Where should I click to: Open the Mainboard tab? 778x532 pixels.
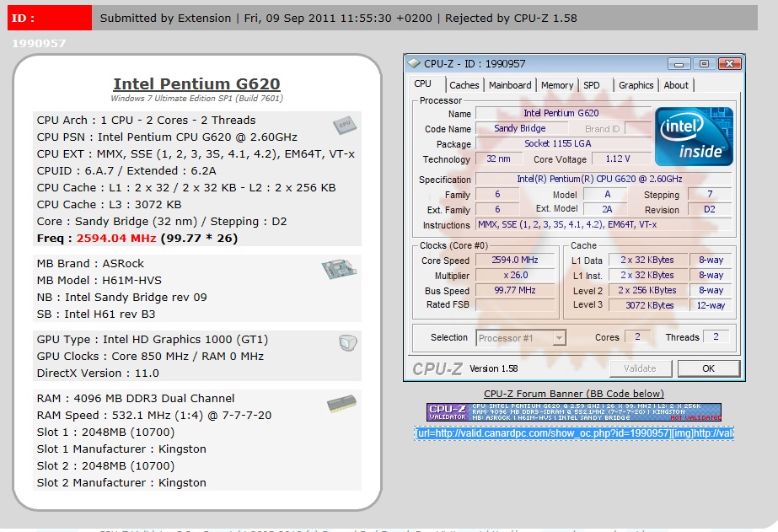point(510,85)
